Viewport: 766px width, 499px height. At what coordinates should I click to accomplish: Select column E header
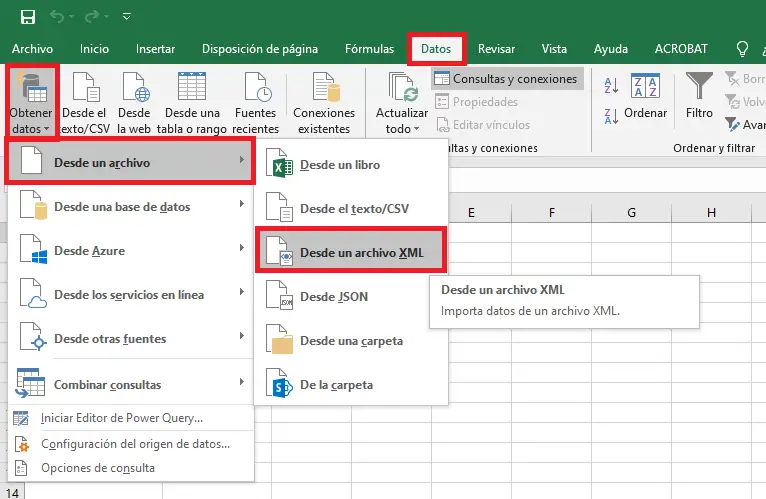(471, 213)
